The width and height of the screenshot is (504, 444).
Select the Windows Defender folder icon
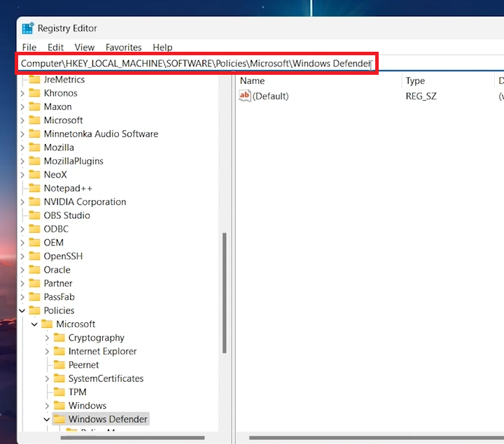(59, 419)
